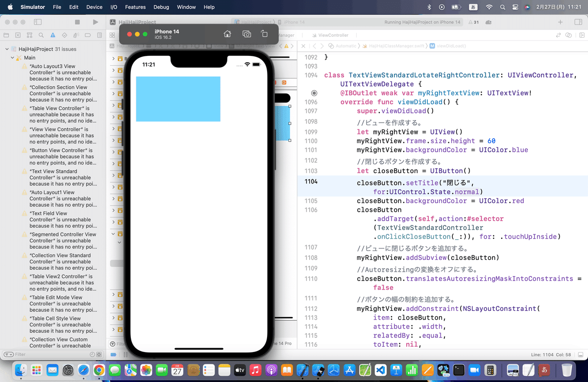This screenshot has width=588, height=382.
Task: Click the Apple menu logo
Action: 10,7
